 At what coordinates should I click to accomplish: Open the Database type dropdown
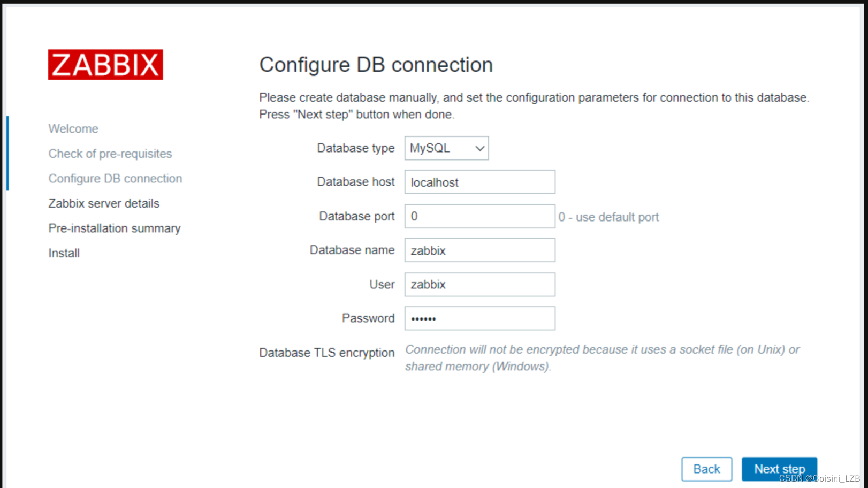click(x=446, y=148)
